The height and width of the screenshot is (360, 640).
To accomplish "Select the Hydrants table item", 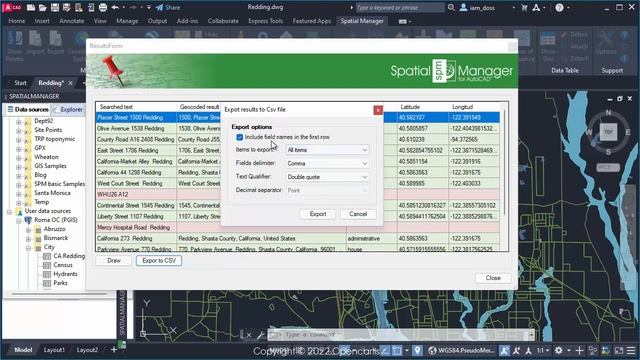I will coord(60,274).
